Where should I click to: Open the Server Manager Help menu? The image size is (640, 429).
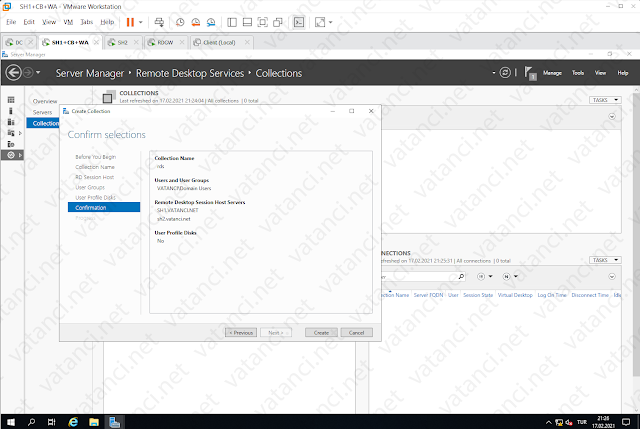(x=622, y=73)
